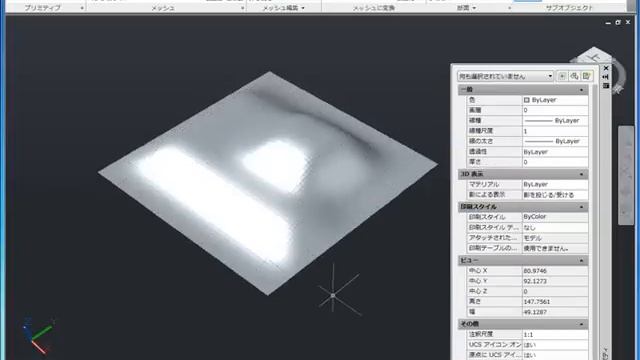Edit the 画層 value field showing 0
This screenshot has height=360, width=640.
coord(555,110)
